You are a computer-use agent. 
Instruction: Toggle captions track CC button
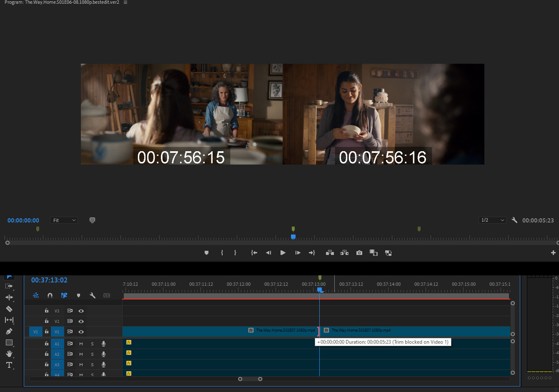point(107,295)
